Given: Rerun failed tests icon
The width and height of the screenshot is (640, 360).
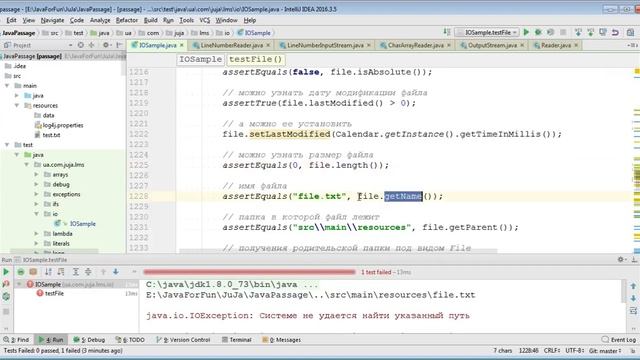Looking at the screenshot, I should click(6, 284).
